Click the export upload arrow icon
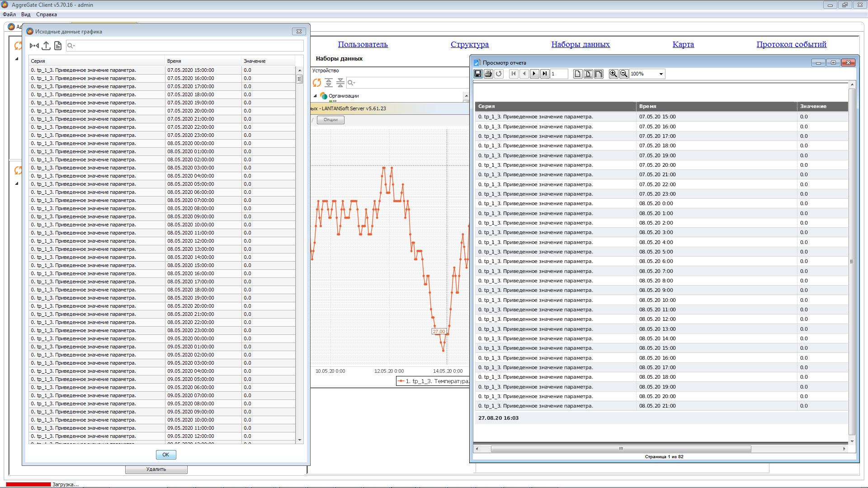 point(46,46)
